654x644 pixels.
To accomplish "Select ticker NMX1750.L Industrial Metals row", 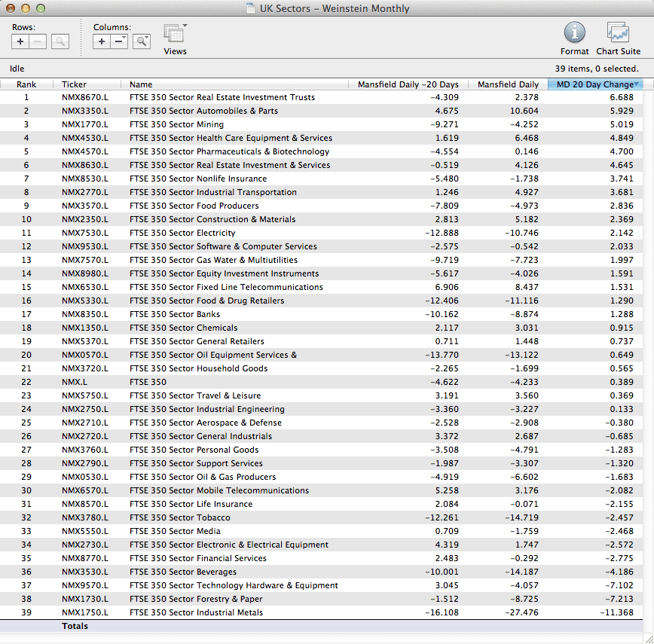I will click(x=84, y=612).
